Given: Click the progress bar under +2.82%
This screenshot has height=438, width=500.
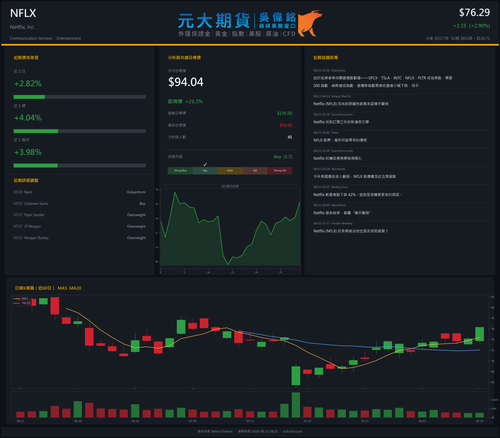Looking at the screenshot, I should (x=80, y=97).
